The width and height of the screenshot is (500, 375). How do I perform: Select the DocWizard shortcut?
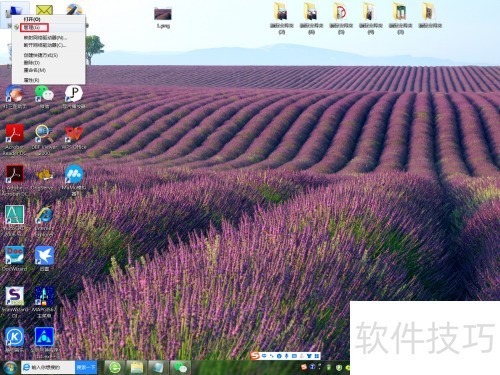14,259
